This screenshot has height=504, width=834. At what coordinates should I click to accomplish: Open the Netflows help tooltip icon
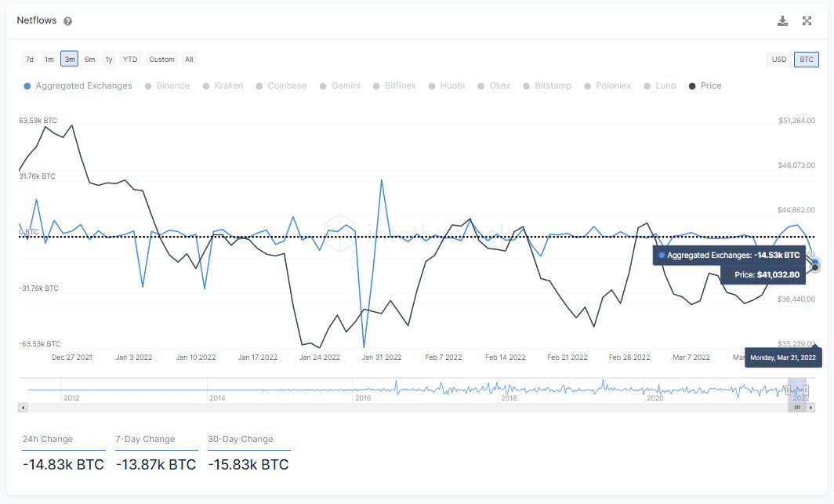pyautogui.click(x=67, y=21)
